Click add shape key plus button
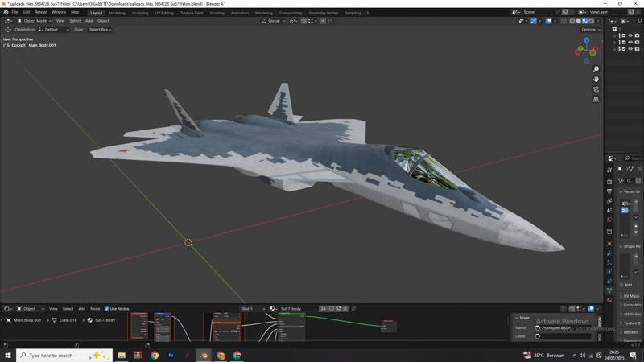The width and height of the screenshot is (644, 362). click(x=636, y=256)
